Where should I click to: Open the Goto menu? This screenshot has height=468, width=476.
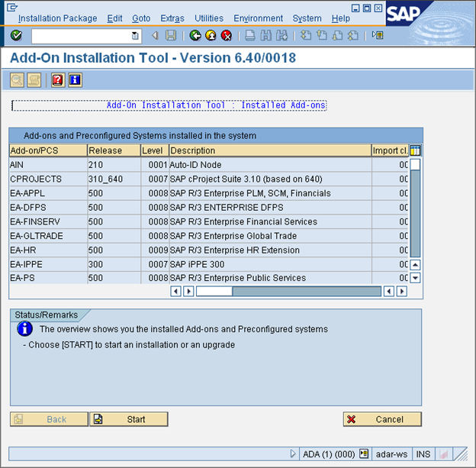pos(141,18)
